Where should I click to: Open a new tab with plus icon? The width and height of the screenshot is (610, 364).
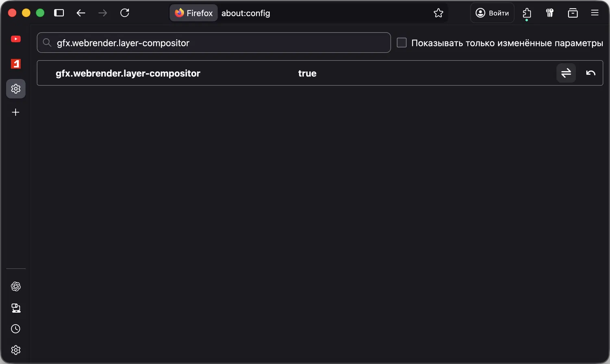[16, 112]
